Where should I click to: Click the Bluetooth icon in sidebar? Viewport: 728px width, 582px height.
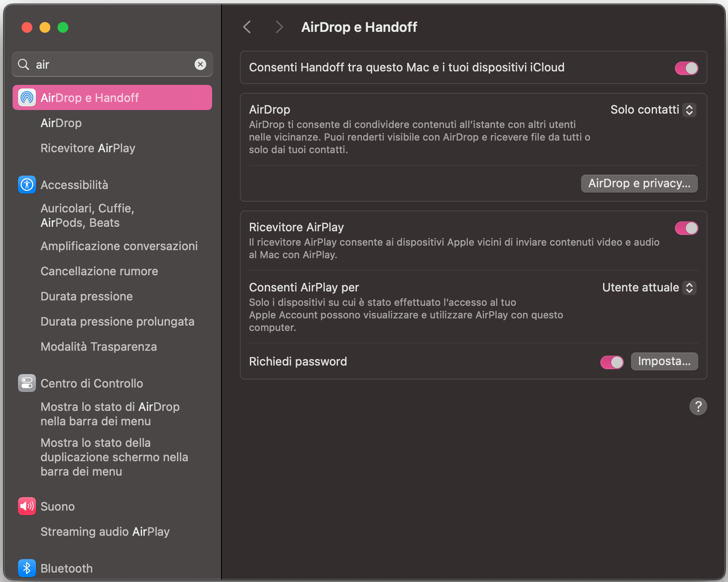[27, 568]
